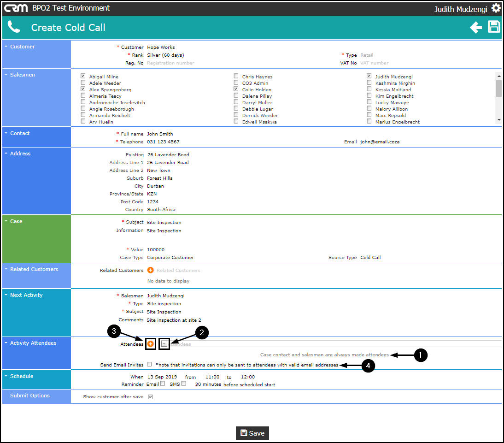This screenshot has width=504, height=443.
Task: Collapse the Salesmen section
Action: click(x=6, y=74)
